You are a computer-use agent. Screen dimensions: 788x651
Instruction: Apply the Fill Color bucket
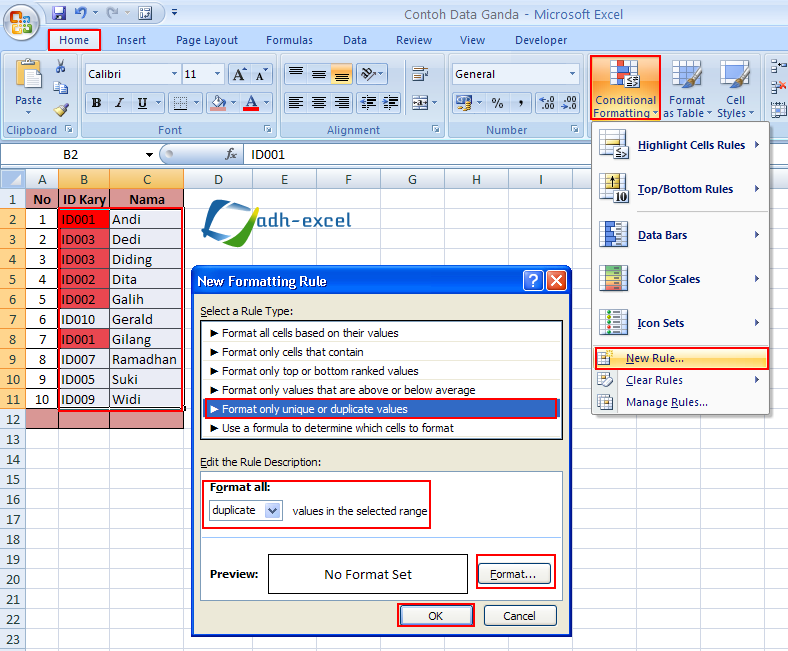pyautogui.click(x=218, y=103)
